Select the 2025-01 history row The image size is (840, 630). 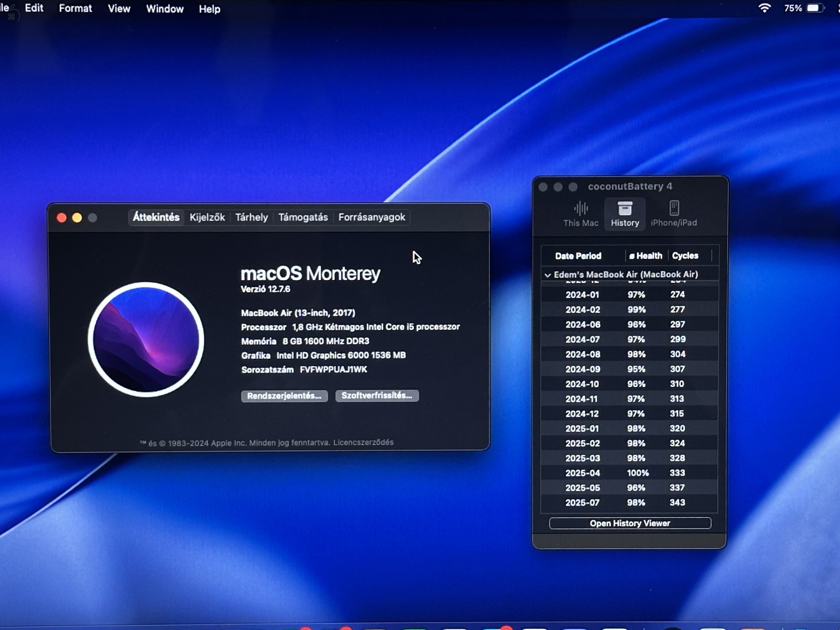629,428
